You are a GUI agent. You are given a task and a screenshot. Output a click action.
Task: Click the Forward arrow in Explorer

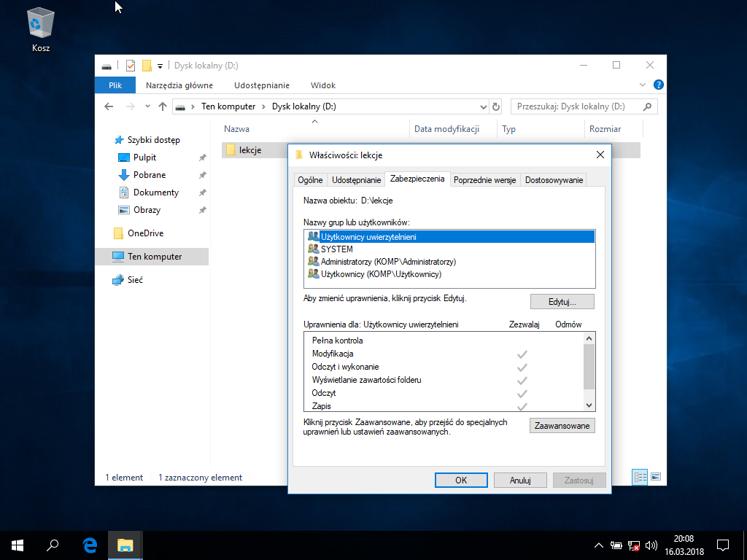130,106
